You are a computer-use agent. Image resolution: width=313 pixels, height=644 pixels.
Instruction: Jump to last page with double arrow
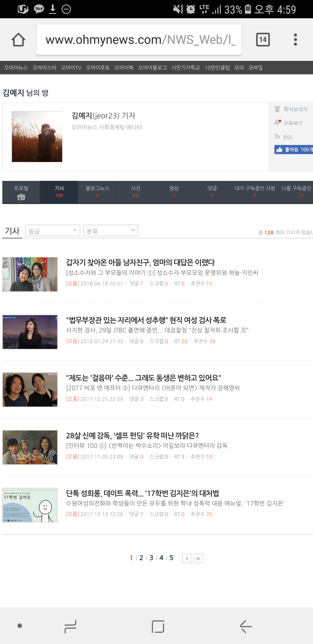coord(198,558)
